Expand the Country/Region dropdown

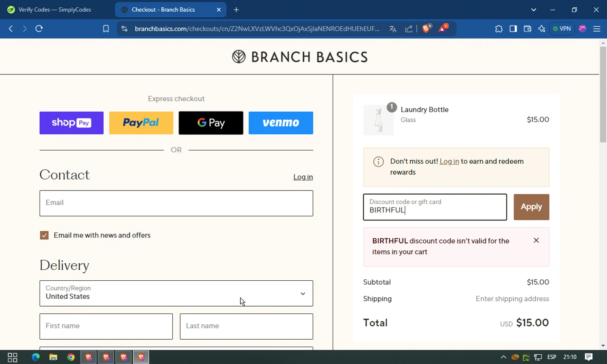[176, 293]
